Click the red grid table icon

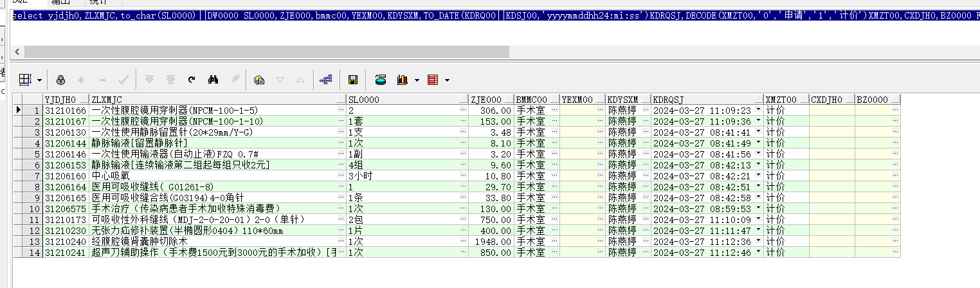point(433,80)
